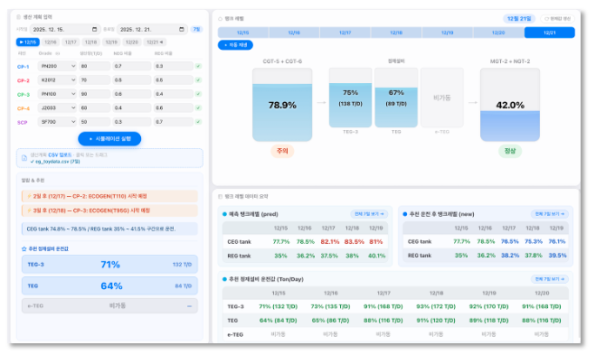
Task: Click the 7일 duration badge
Action: tap(196, 29)
